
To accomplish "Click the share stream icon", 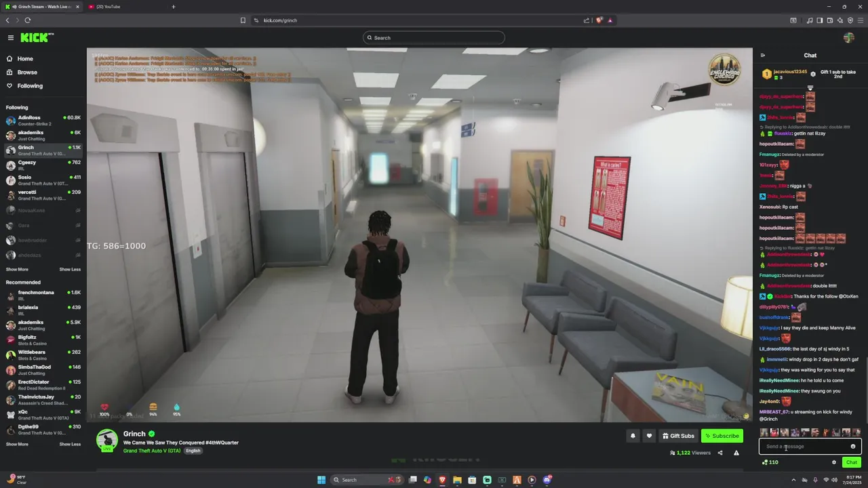I will click(720, 453).
